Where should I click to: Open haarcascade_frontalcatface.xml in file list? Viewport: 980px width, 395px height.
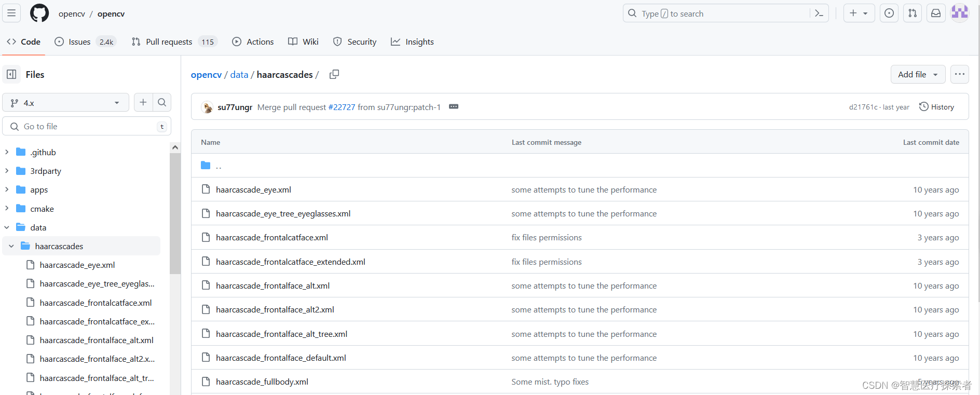(272, 237)
